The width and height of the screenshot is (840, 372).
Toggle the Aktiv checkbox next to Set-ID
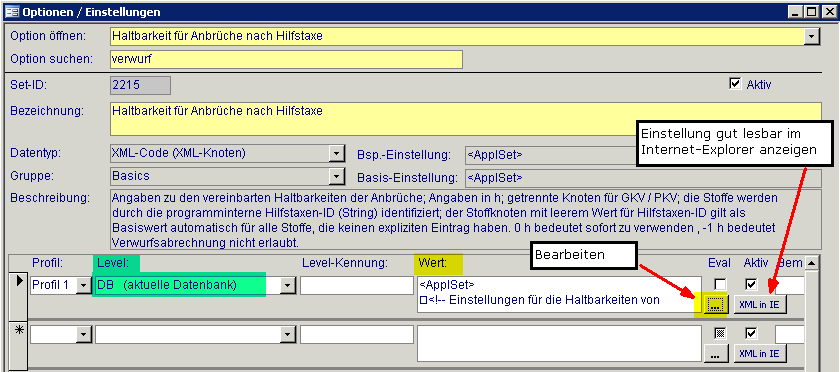(x=734, y=83)
